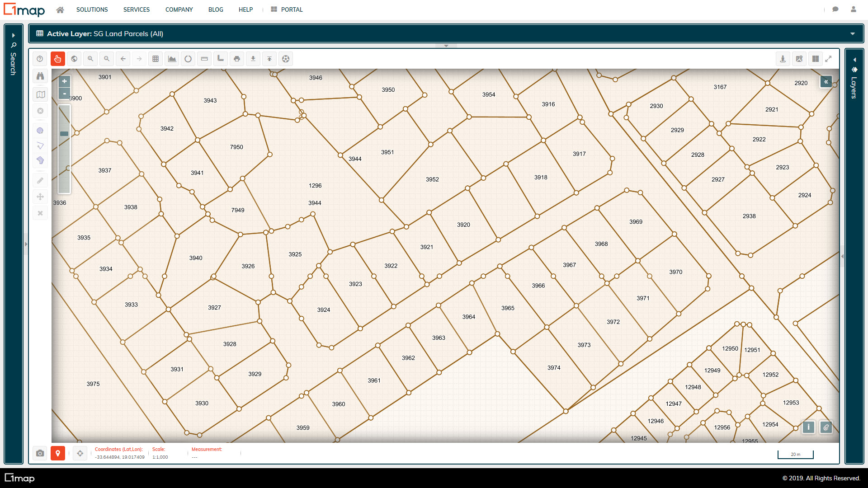The image size is (868, 488).
Task: Click the map zoom in plus button
Action: [x=65, y=81]
